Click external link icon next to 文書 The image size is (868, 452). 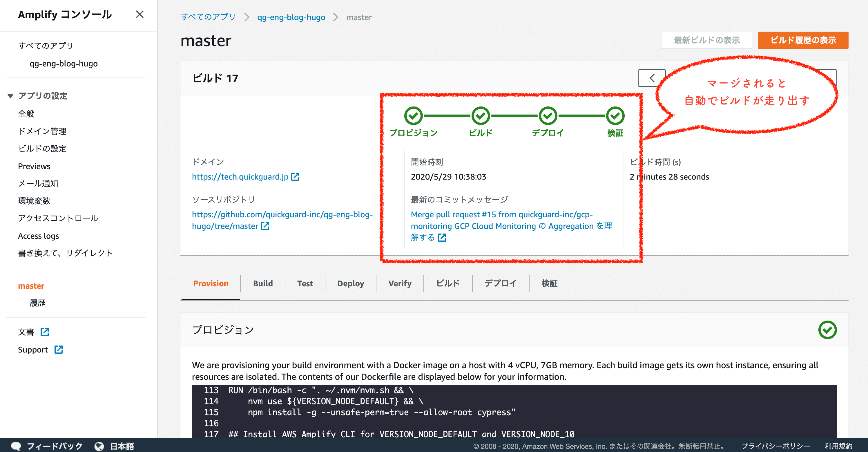[x=44, y=332]
